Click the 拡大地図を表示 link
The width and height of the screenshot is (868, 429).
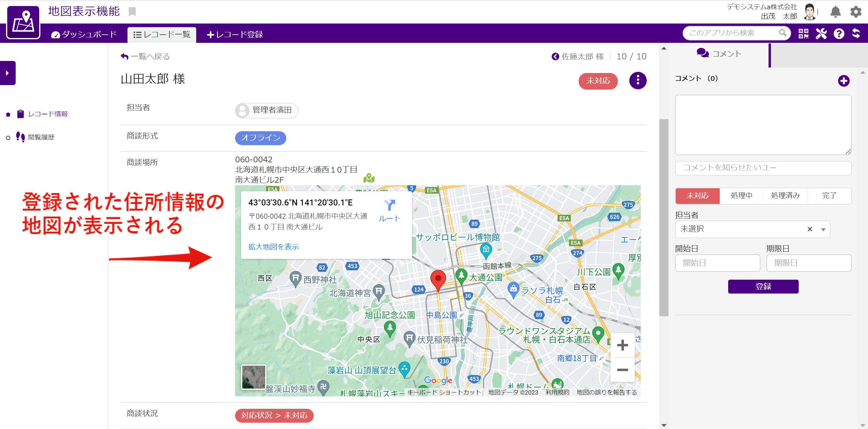273,247
